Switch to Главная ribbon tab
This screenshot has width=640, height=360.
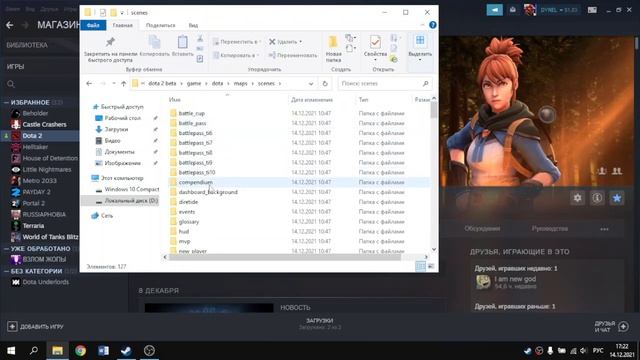pos(122,25)
